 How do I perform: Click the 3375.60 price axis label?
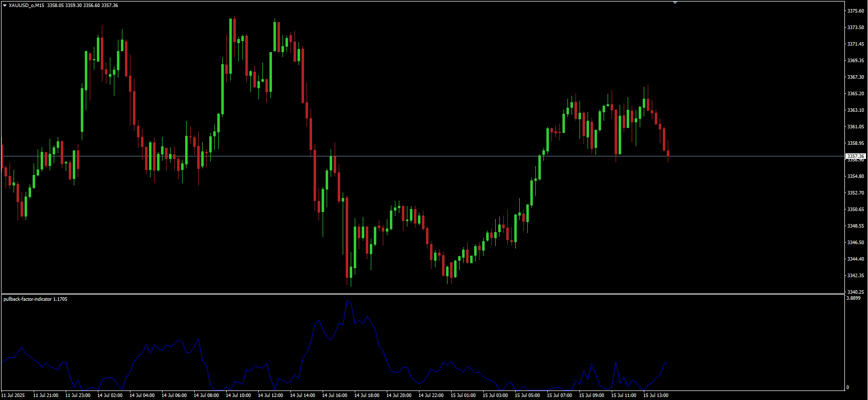tap(855, 11)
